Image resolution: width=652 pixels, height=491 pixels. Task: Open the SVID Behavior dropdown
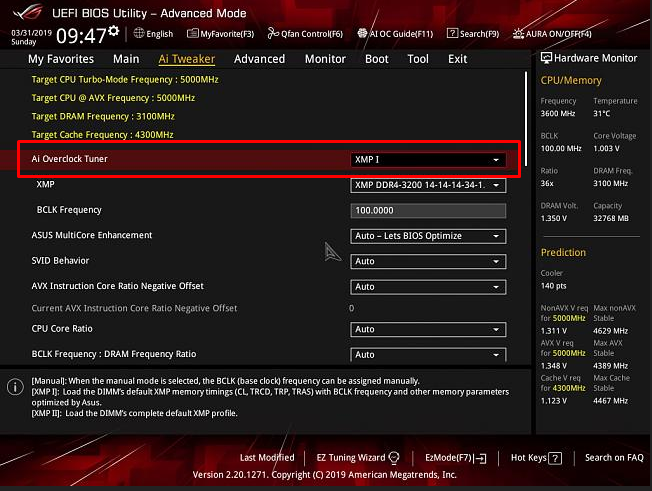[x=428, y=261]
